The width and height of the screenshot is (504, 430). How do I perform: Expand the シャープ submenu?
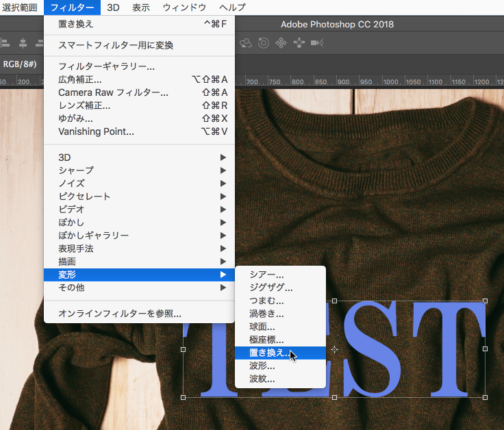tap(139, 170)
